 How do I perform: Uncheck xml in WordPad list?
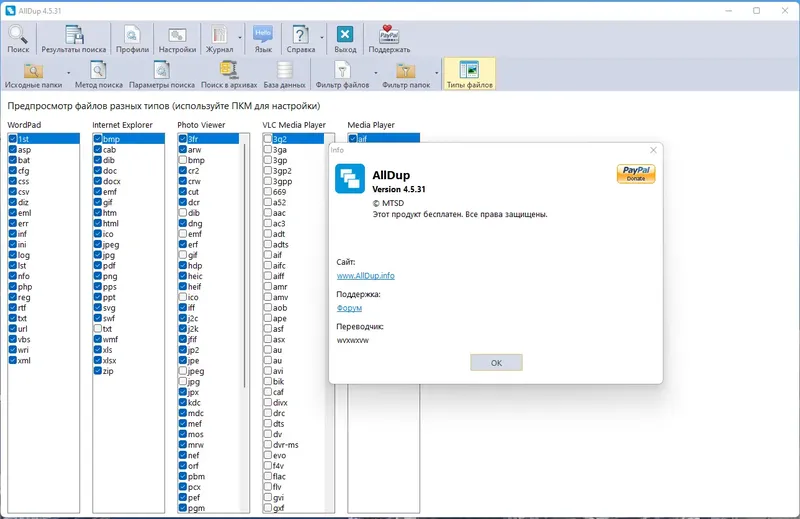point(13,360)
